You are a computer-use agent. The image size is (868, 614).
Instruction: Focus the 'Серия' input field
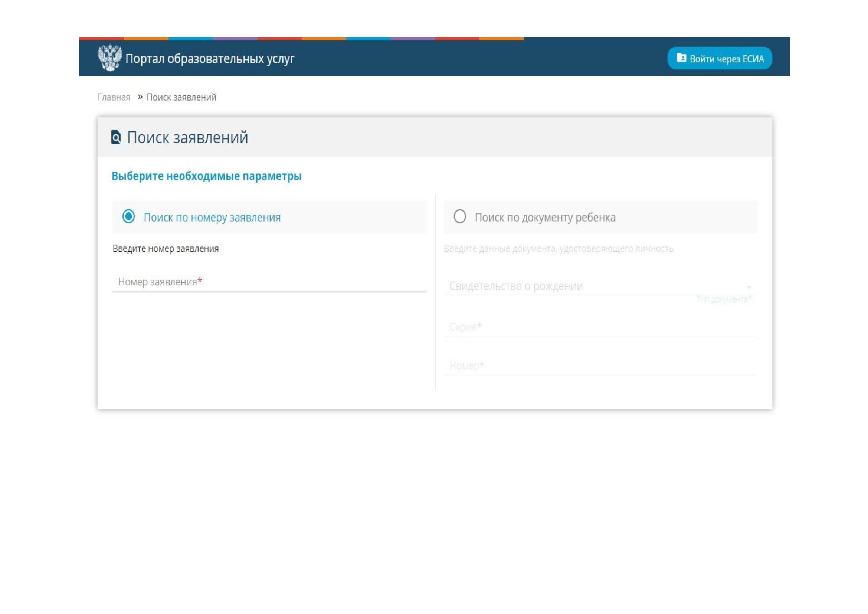coord(600,327)
